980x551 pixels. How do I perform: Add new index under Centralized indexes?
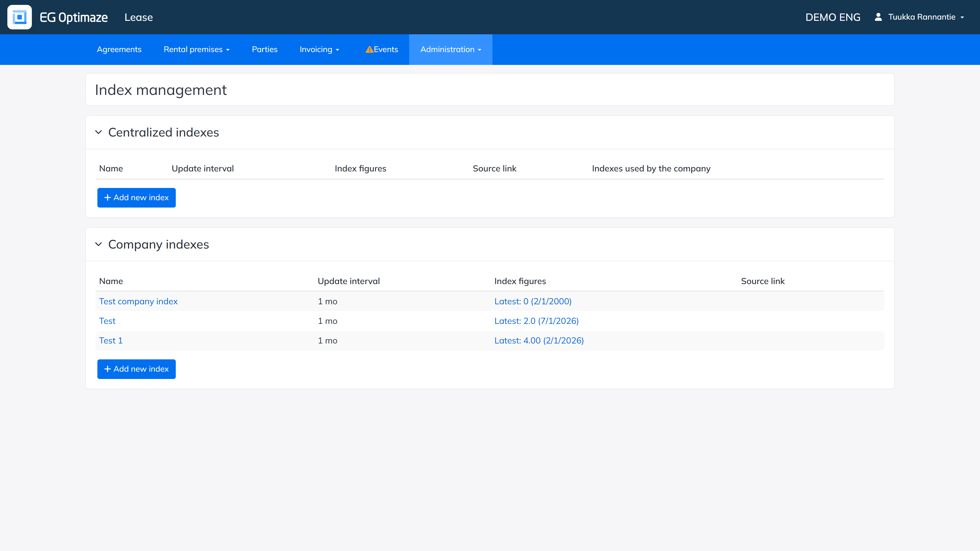click(136, 198)
